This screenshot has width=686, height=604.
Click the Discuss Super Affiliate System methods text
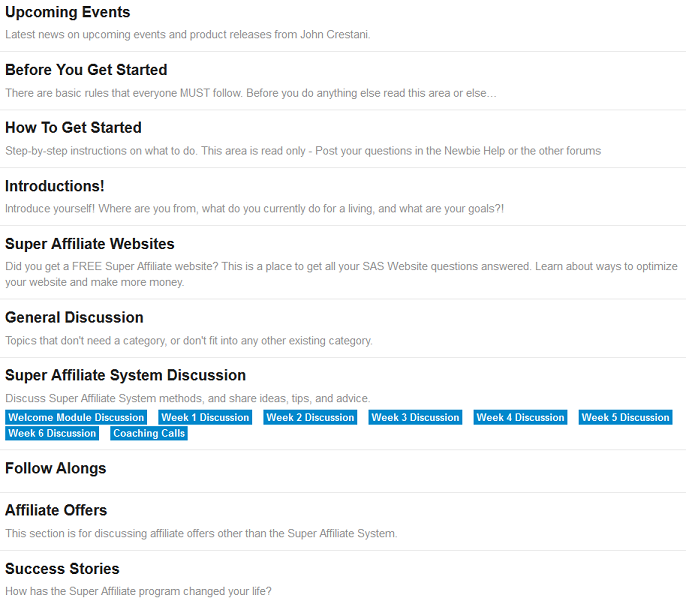tap(188, 398)
